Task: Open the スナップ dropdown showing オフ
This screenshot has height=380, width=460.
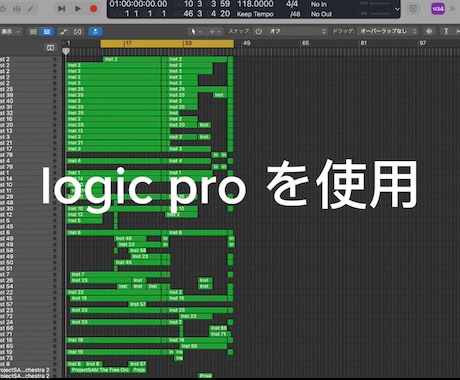Action: pos(297,31)
